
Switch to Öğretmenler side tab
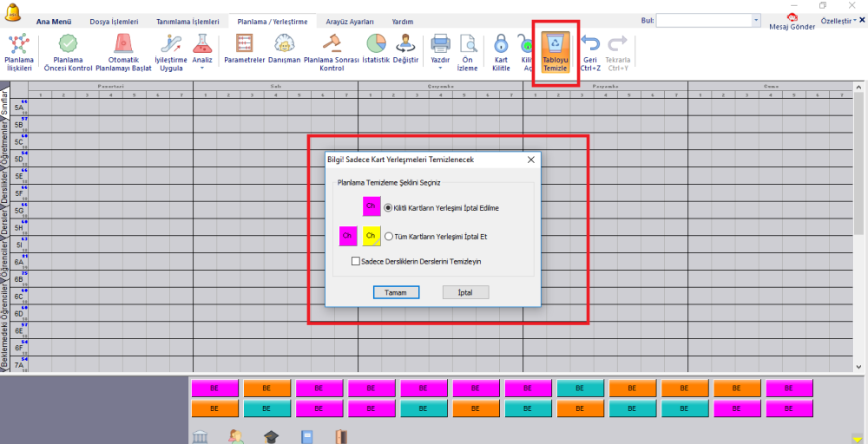click(4, 144)
